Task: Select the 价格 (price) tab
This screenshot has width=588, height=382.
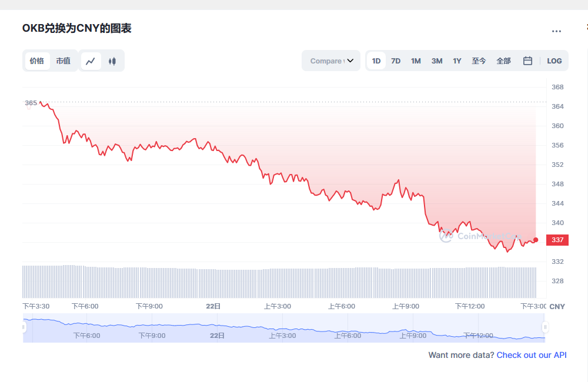Action: click(x=37, y=61)
